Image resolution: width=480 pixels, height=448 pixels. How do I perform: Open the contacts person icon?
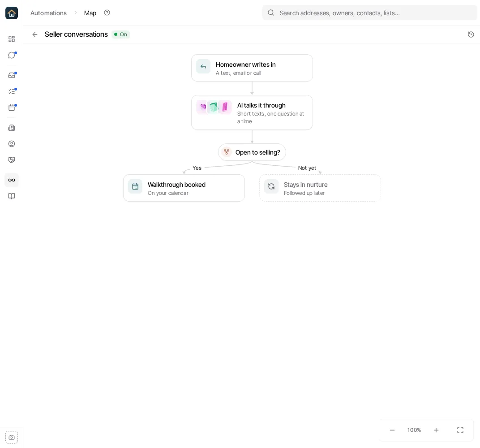[x=12, y=144]
